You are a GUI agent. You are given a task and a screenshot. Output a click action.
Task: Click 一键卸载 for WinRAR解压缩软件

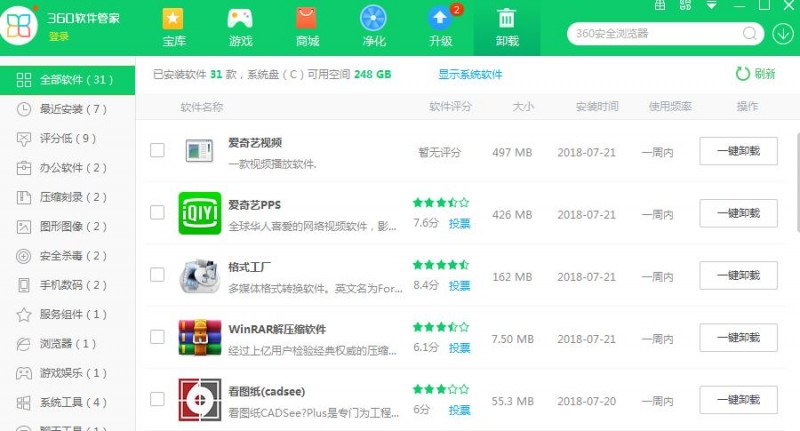click(738, 338)
